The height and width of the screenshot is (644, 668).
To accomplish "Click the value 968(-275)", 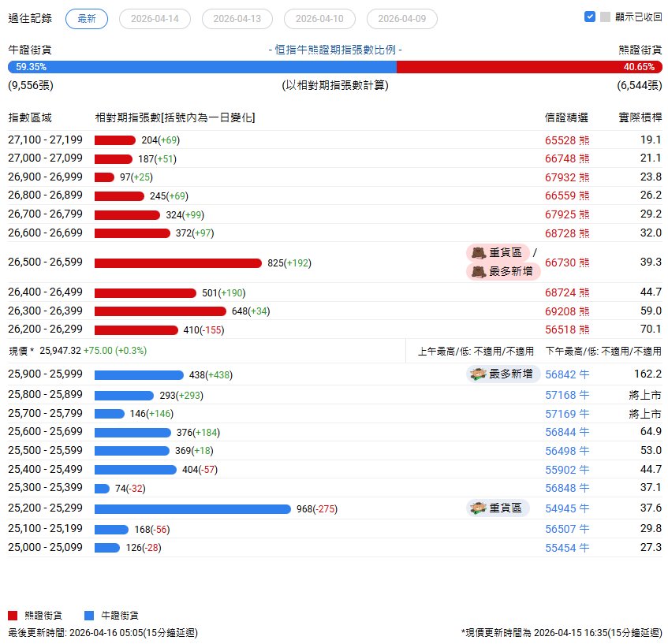I will [317, 509].
